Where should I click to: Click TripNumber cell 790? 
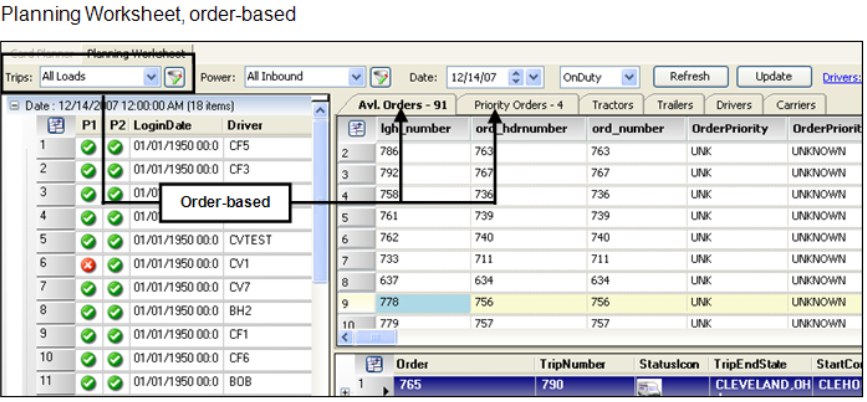(x=584, y=384)
